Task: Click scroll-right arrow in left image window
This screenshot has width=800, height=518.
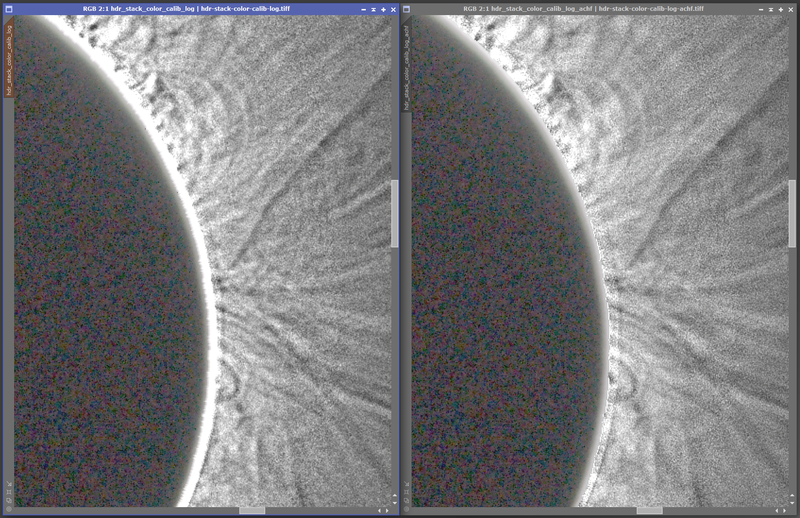Action: [387, 510]
